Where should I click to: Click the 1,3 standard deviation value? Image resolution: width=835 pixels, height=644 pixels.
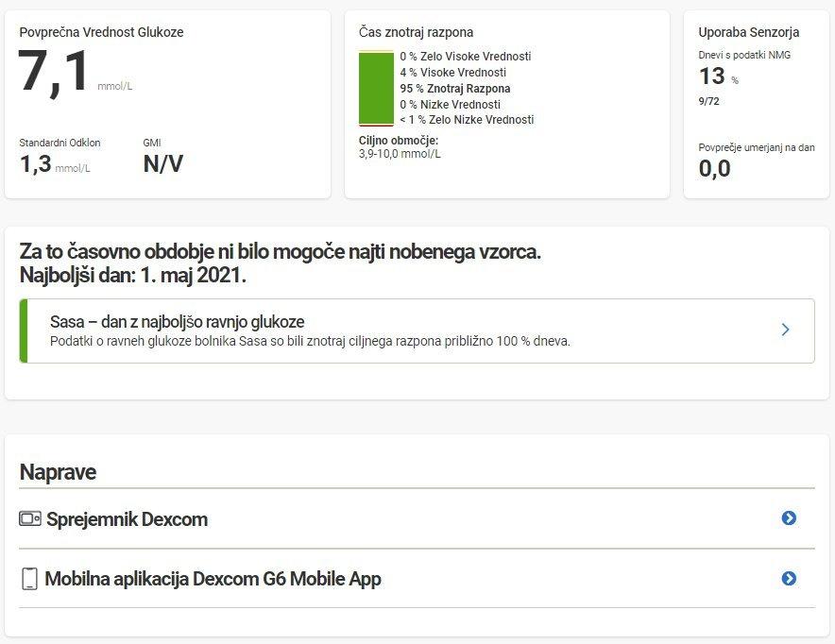(36, 164)
